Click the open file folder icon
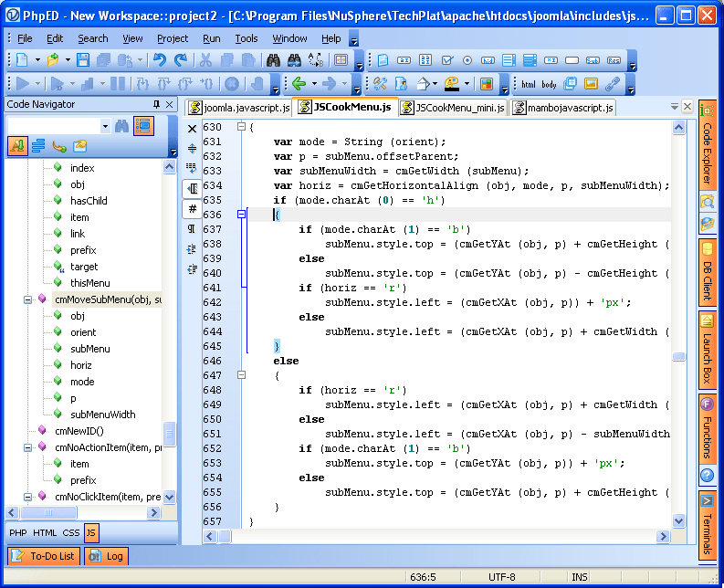Screen dimensions: 724x588 (x=53, y=60)
